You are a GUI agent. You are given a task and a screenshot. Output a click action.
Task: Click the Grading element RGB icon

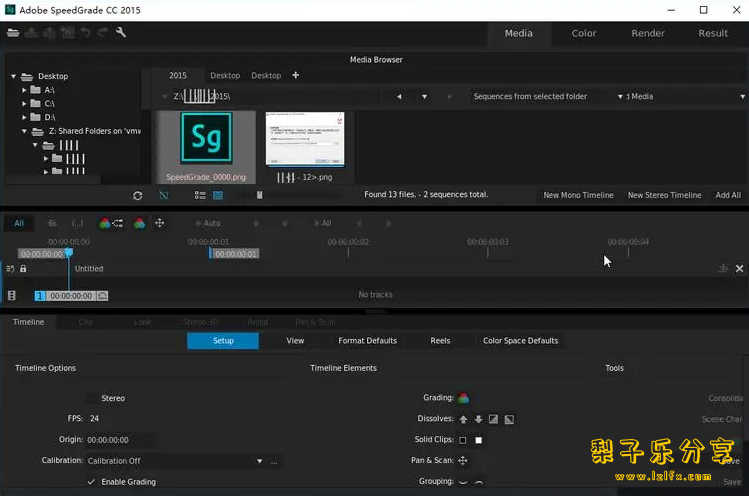pyautogui.click(x=463, y=398)
